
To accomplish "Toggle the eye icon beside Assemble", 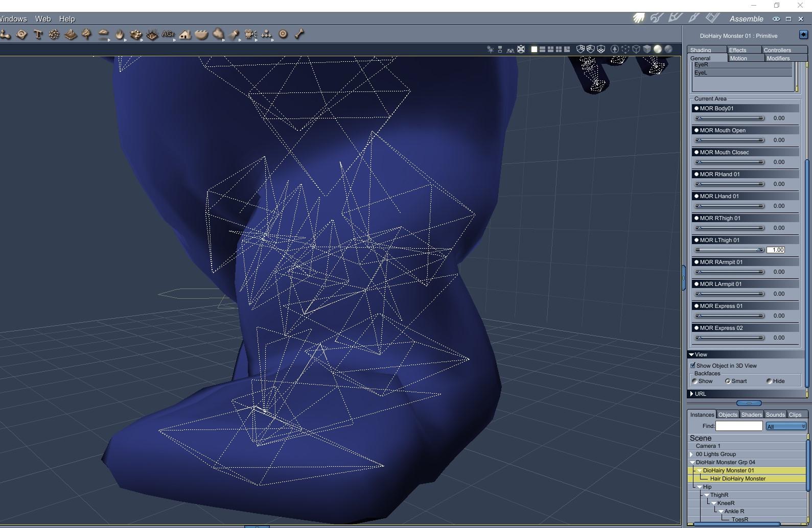I will pyautogui.click(x=776, y=19).
